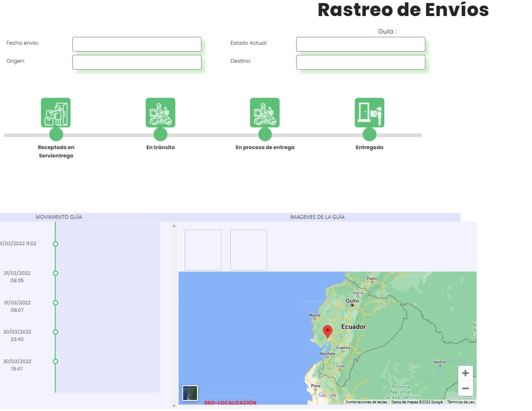532x411 pixels.
Task: Click the 30/03/2022 23:40 movement marker
Action: (x=55, y=332)
